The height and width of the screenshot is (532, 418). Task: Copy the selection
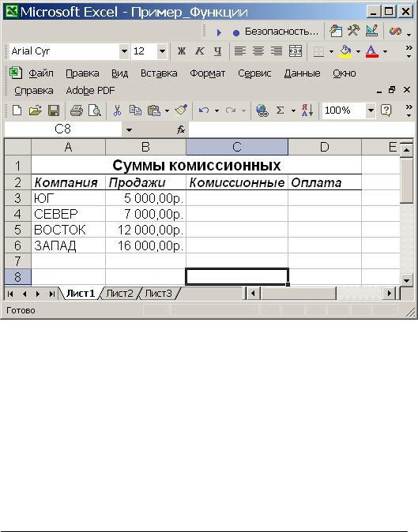click(x=135, y=111)
